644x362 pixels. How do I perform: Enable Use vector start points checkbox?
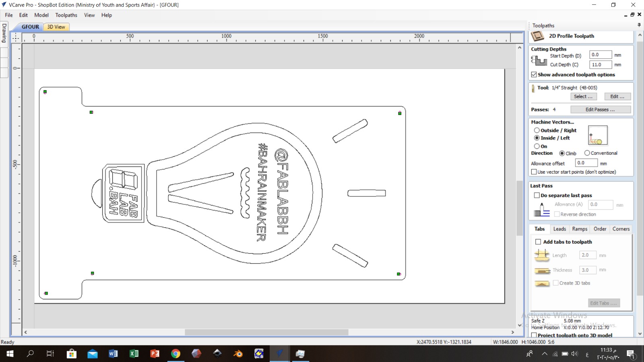tap(534, 172)
